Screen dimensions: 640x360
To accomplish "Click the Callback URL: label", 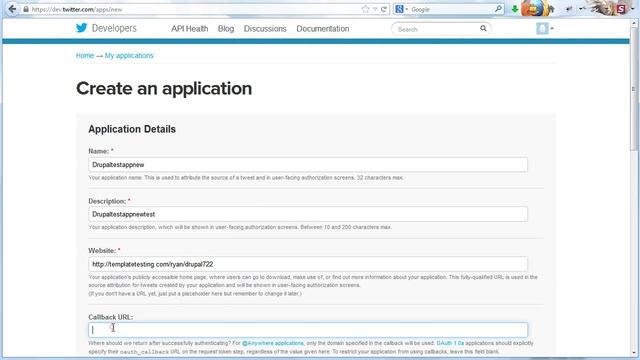I will pyautogui.click(x=111, y=317).
